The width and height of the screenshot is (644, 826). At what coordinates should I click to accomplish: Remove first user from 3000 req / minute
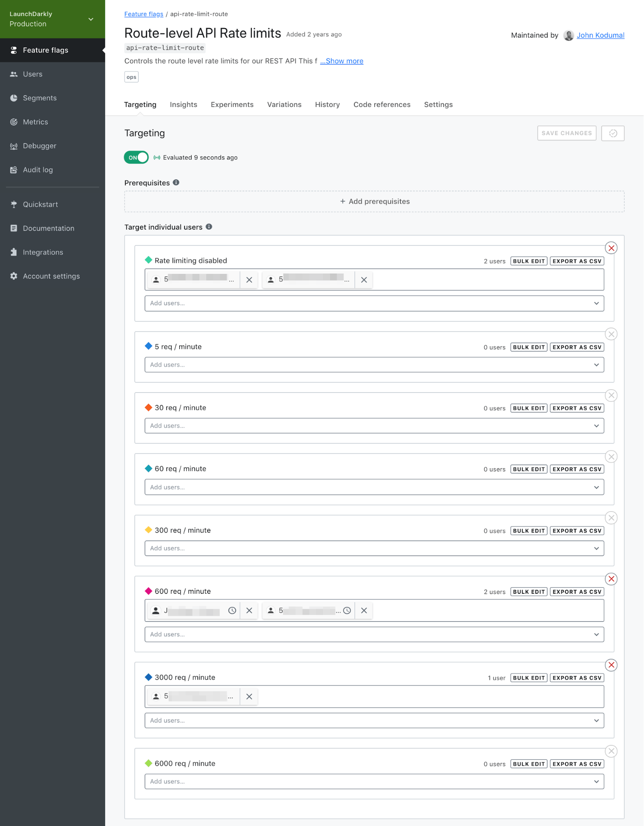pos(249,696)
